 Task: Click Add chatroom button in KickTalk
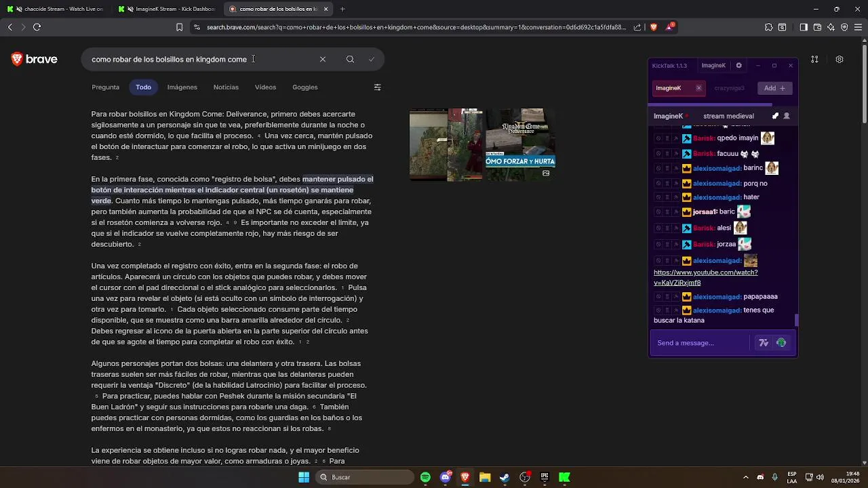click(774, 88)
